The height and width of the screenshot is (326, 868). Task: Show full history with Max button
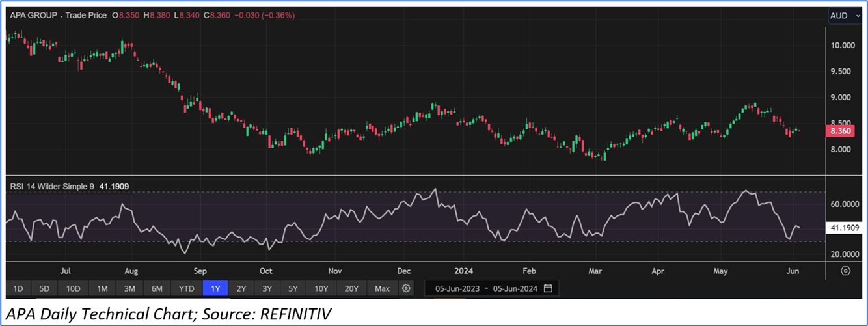[x=383, y=288]
